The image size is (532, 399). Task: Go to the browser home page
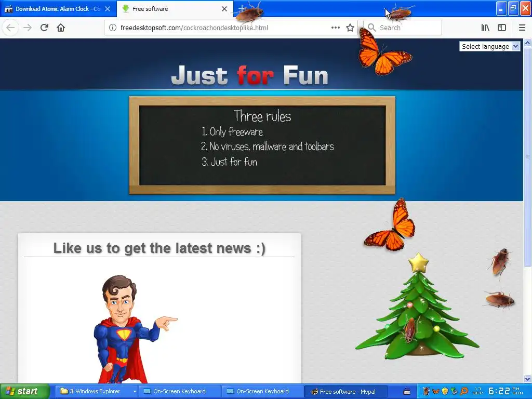tap(61, 28)
